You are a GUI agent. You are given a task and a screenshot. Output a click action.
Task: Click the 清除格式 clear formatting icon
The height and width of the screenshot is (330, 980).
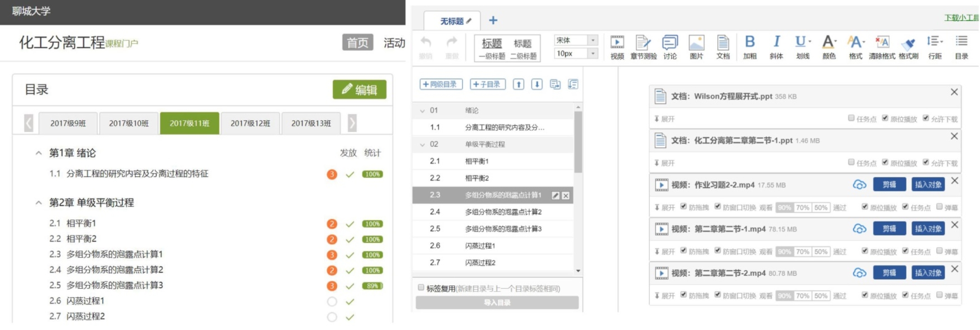coord(882,42)
